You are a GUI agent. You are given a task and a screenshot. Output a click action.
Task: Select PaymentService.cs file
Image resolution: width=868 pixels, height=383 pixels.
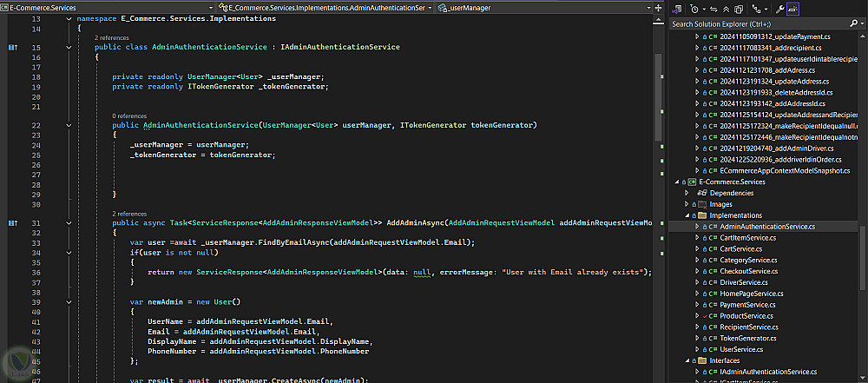(747, 304)
